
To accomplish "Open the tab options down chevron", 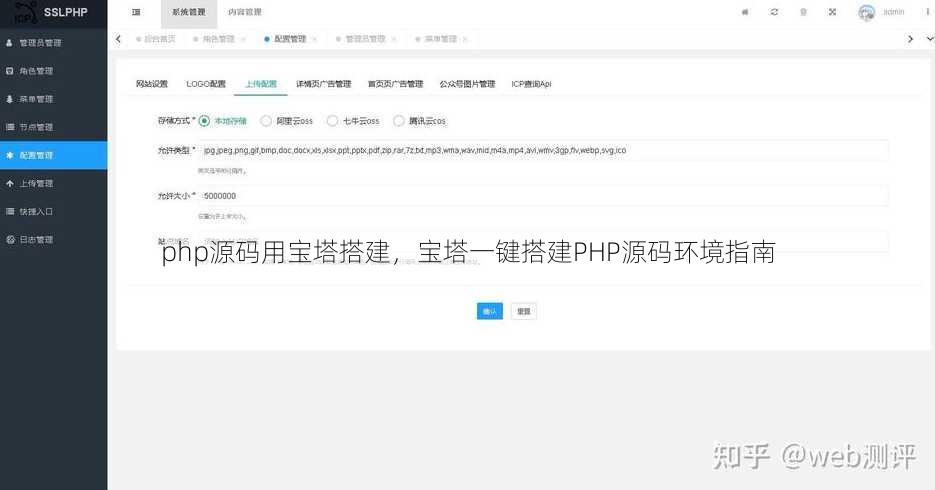I will click(930, 39).
